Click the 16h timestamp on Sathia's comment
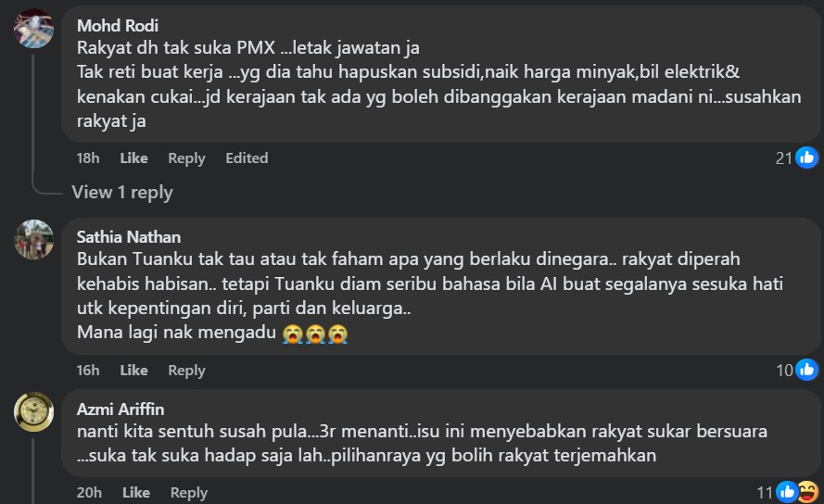 [88, 371]
